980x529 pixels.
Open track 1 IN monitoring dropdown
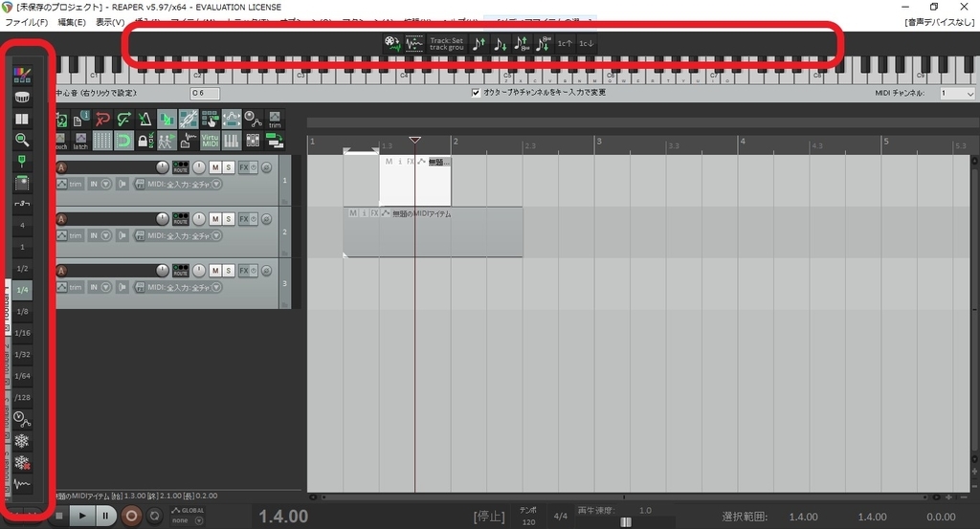pyautogui.click(x=105, y=185)
